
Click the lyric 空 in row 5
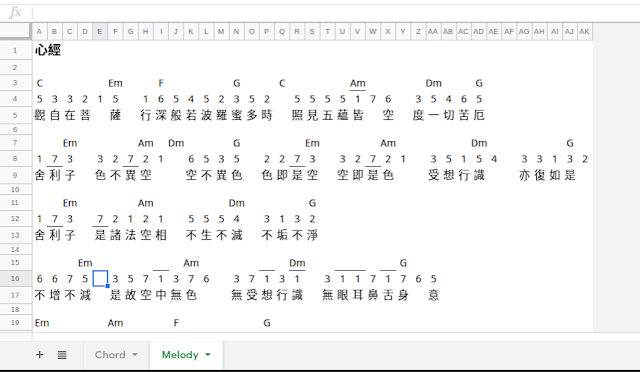point(388,115)
